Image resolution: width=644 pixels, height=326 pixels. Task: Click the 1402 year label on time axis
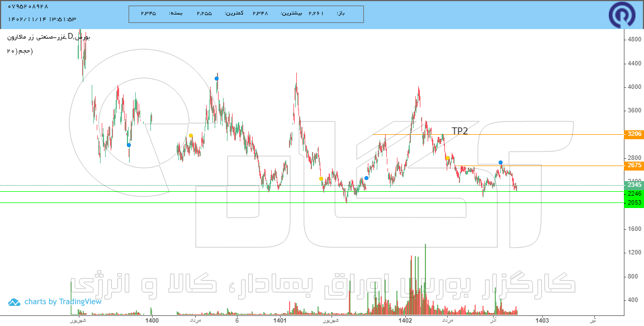click(x=406, y=320)
